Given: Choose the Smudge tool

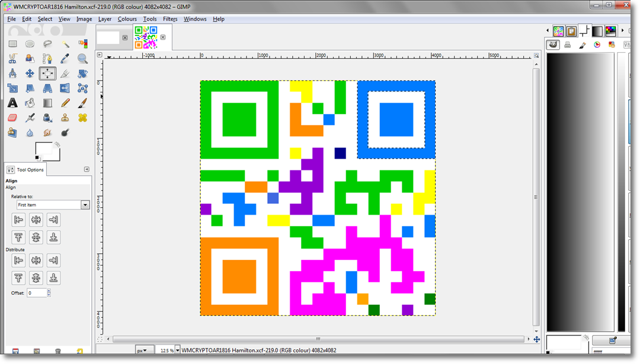Looking at the screenshot, I should (x=47, y=133).
